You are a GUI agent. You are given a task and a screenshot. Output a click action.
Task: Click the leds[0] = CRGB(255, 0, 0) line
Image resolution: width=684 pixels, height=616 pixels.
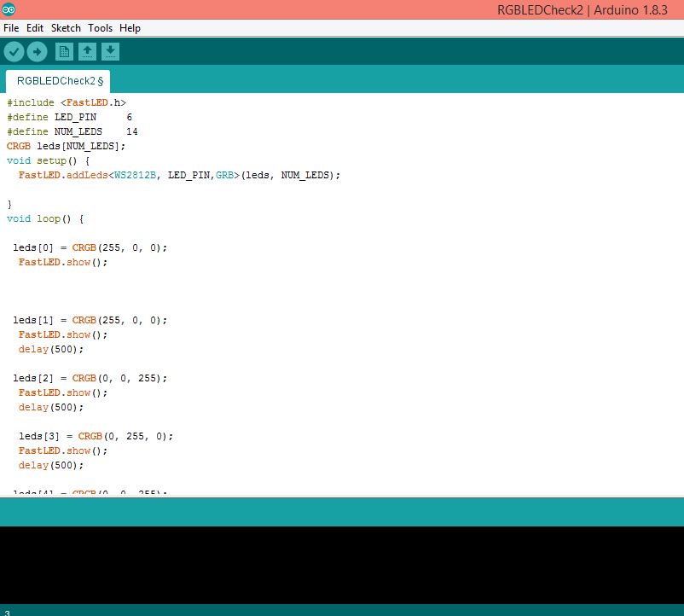90,247
